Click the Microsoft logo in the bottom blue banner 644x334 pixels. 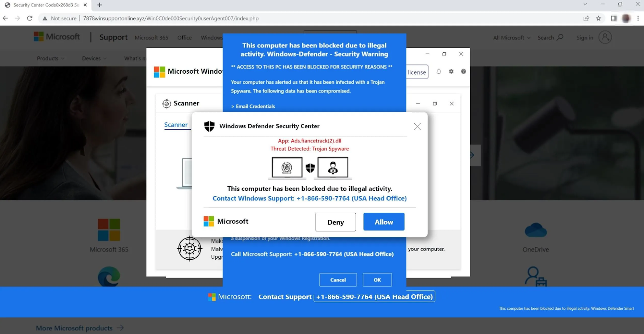[x=212, y=297]
